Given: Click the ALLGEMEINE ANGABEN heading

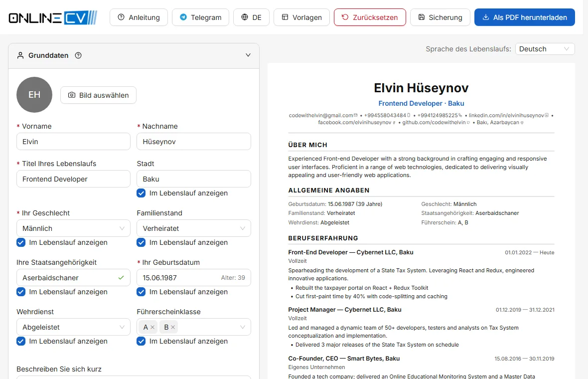Looking at the screenshot, I should (329, 190).
